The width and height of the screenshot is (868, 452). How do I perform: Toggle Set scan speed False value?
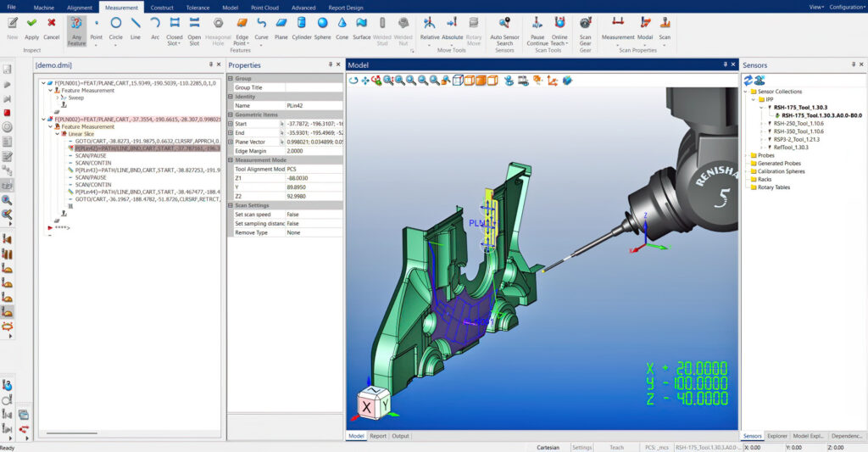click(314, 215)
